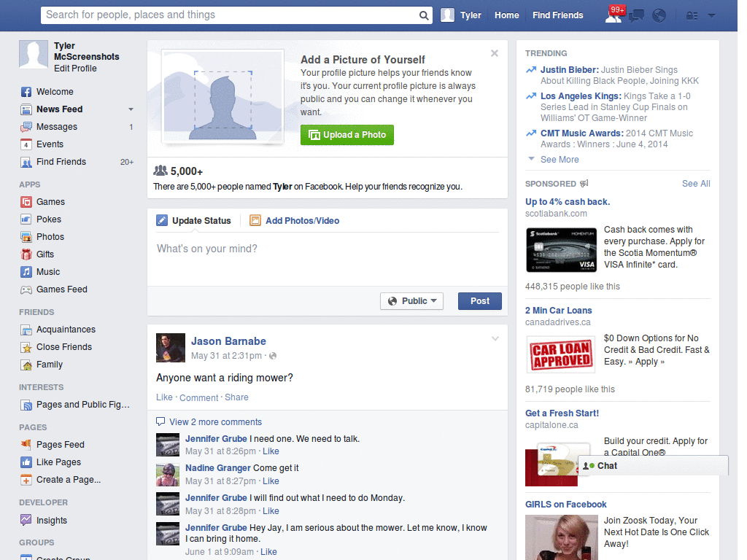
Task: Open Games app icon
Action: (x=26, y=202)
